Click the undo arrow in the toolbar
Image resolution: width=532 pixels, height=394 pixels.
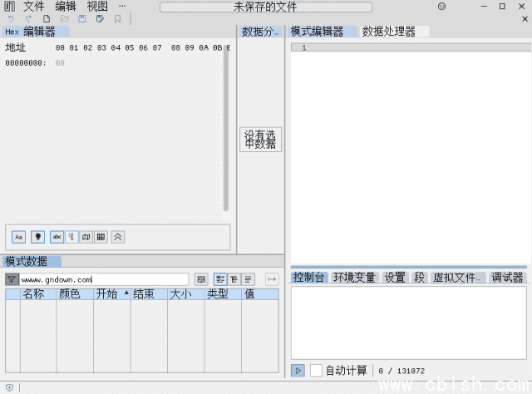(11, 19)
